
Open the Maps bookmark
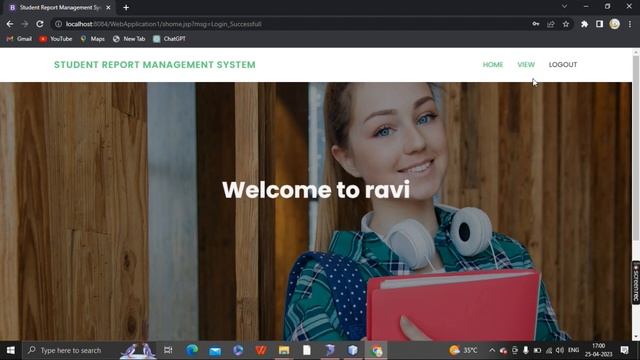93,39
